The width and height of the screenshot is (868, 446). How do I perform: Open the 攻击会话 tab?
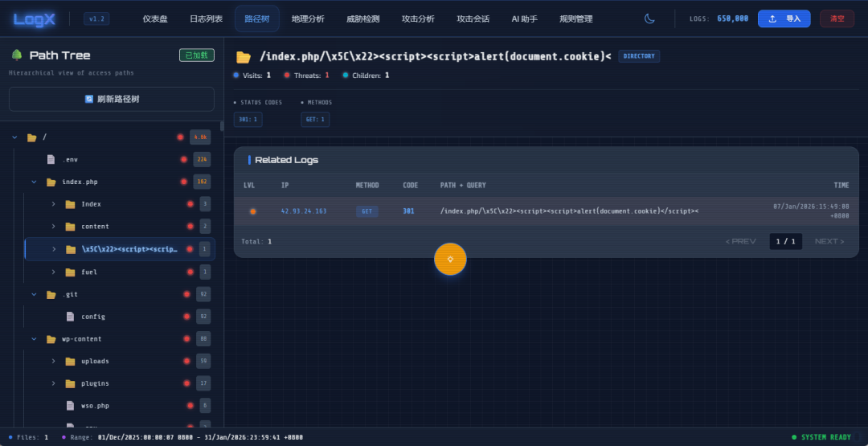(x=473, y=18)
